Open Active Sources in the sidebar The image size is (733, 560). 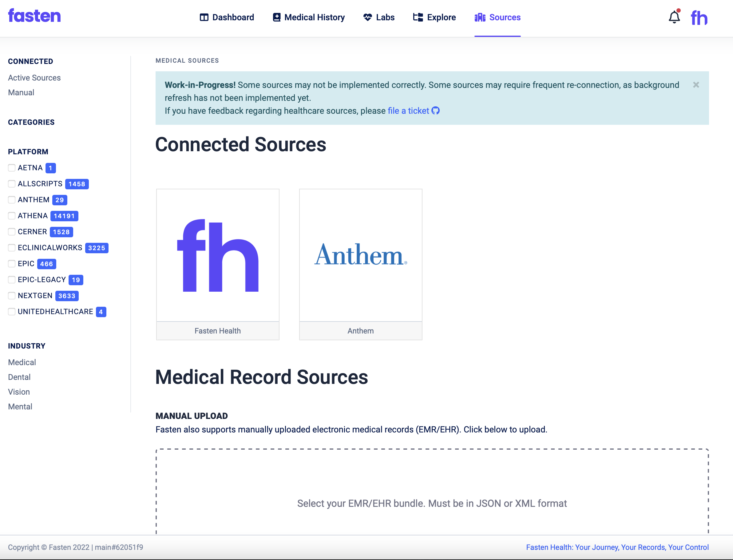34,78
